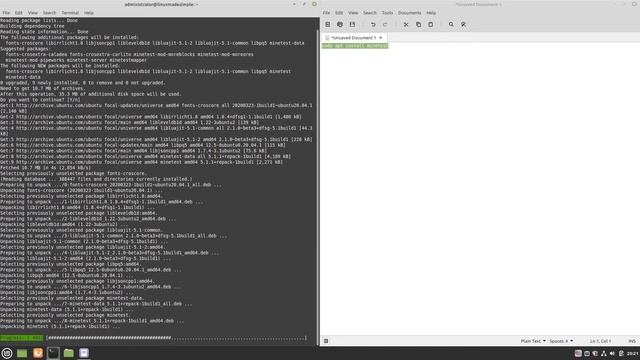Open the Plain Text language dropdown
The height and width of the screenshot is (360, 640).
click(533, 341)
